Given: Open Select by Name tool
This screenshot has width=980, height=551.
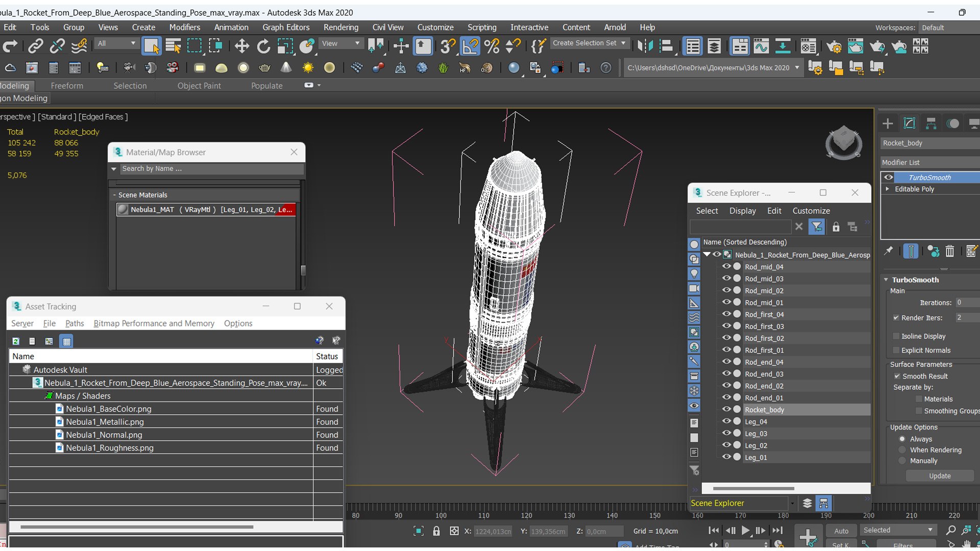Looking at the screenshot, I should (173, 46).
